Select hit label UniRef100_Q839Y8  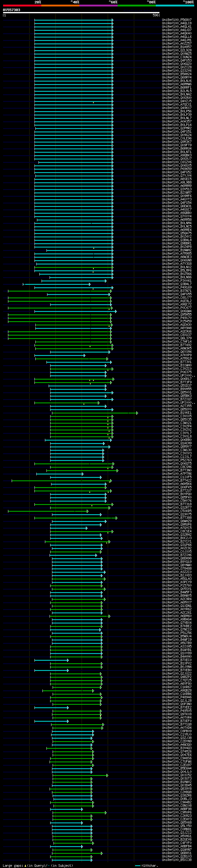click(177, 789)
